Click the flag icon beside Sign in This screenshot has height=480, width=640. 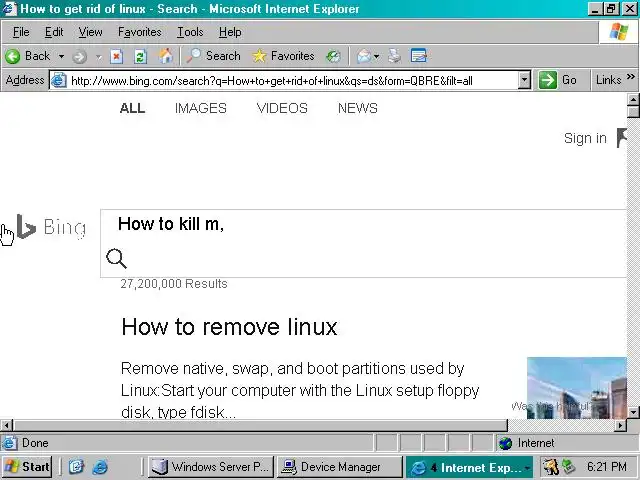click(x=622, y=138)
